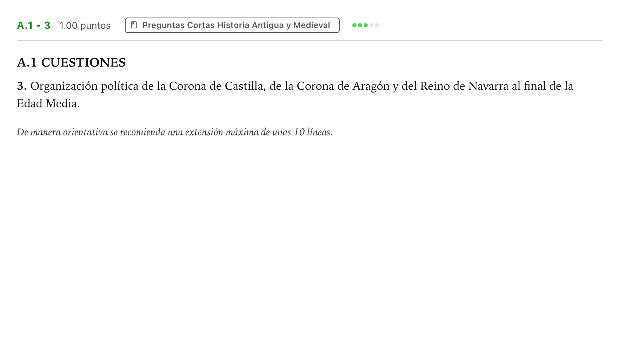Select the A.1 CUESTIONES heading
This screenshot has height=364, width=619.
pos(71,62)
